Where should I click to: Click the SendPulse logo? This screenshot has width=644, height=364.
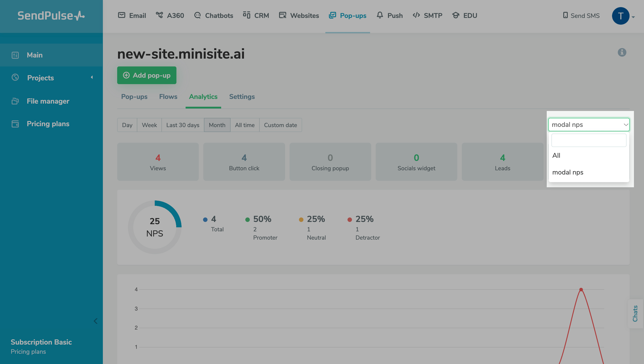[x=51, y=16]
